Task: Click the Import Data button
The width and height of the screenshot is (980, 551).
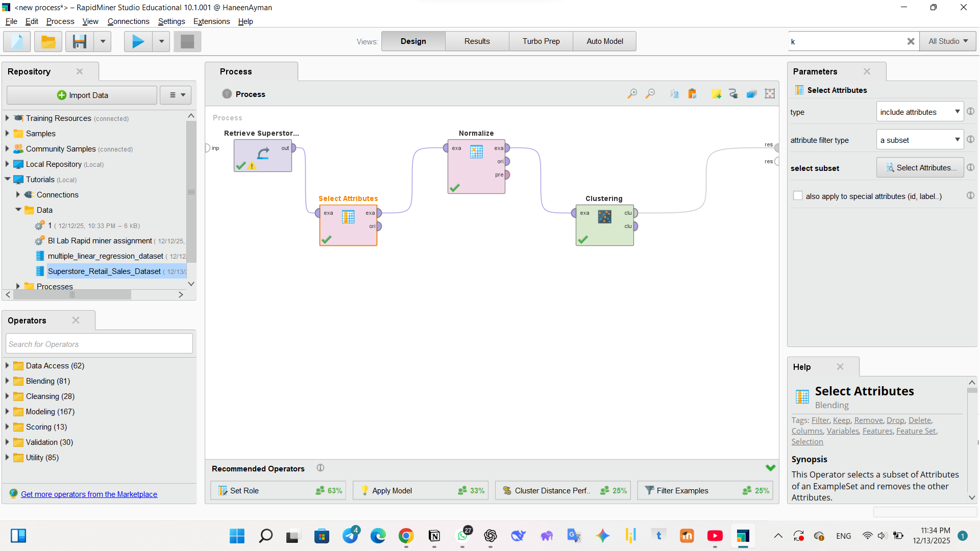Action: coord(82,95)
